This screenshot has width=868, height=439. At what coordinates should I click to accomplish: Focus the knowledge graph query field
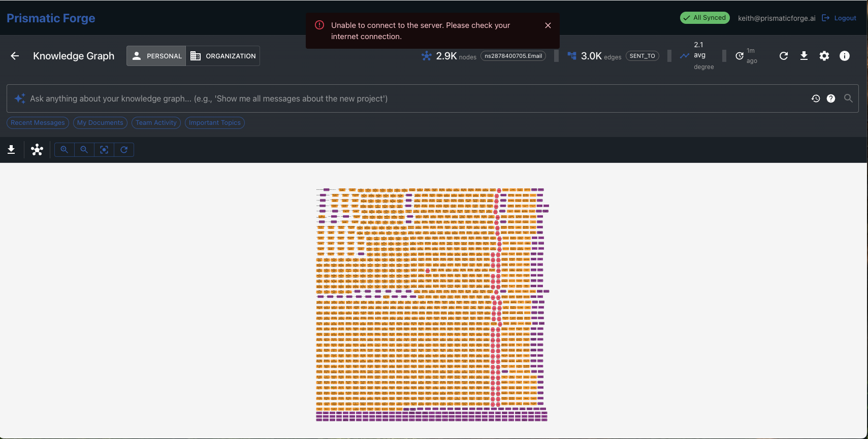pos(416,98)
